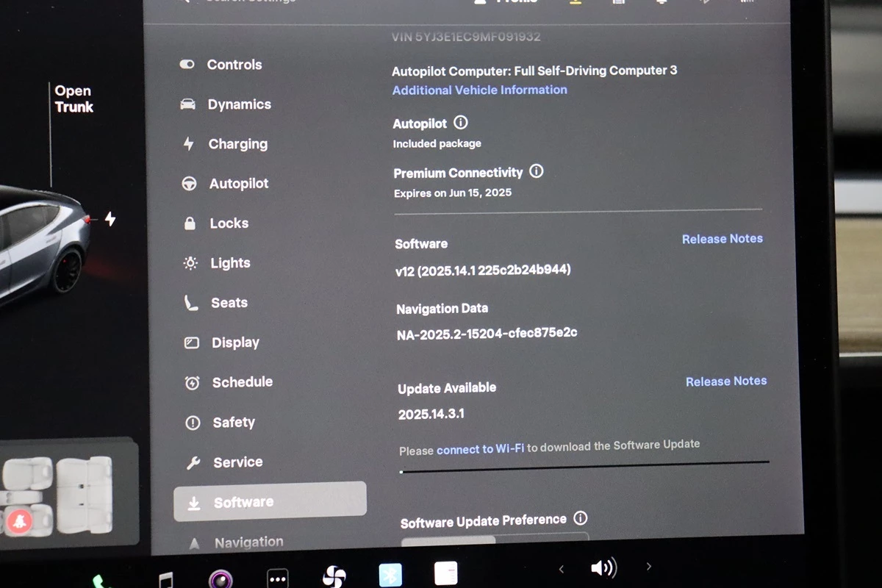
Task: Tap Autopilot Computer: Full Self-Driving Computer 3
Action: 534,71
